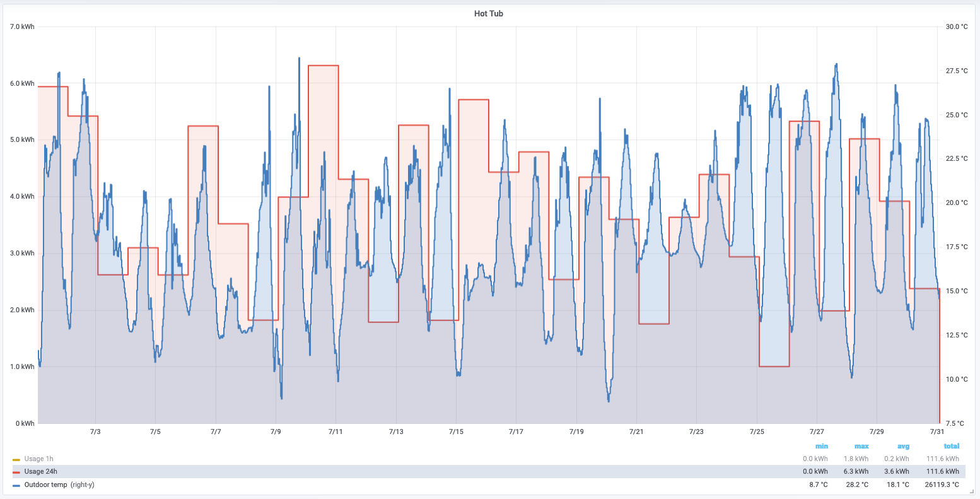This screenshot has height=499, width=980.
Task: Click the 7/29 x-axis date label
Action: [x=877, y=431]
